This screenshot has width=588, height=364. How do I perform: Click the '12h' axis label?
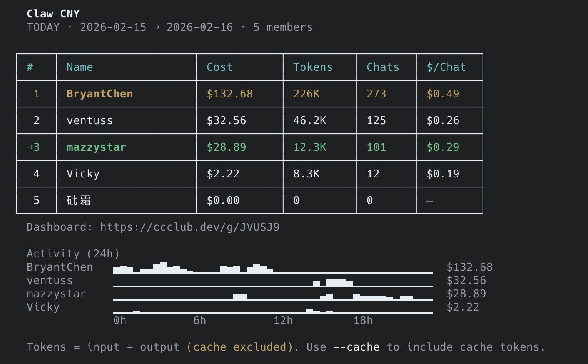[x=283, y=320]
